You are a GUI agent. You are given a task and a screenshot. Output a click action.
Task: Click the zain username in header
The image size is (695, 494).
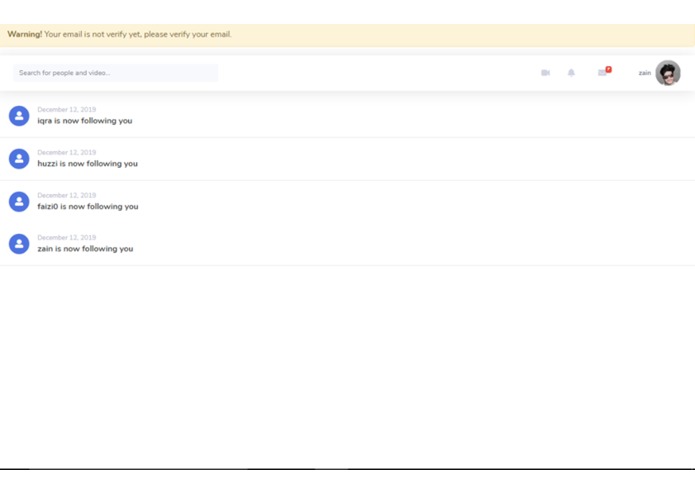(x=644, y=73)
